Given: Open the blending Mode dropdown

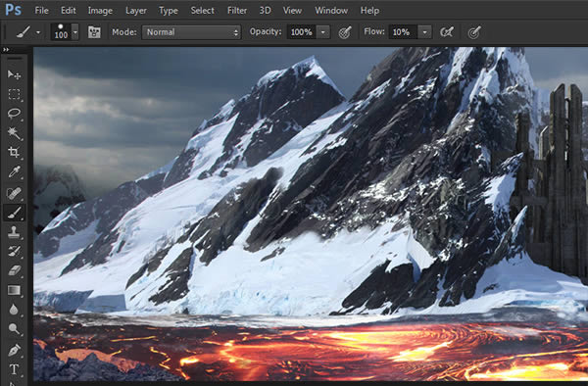Looking at the screenshot, I should tap(191, 32).
